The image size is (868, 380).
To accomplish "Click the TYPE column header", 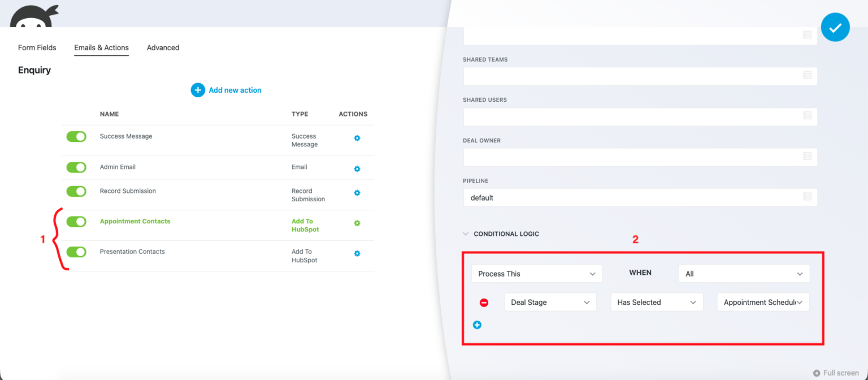I will coord(300,114).
